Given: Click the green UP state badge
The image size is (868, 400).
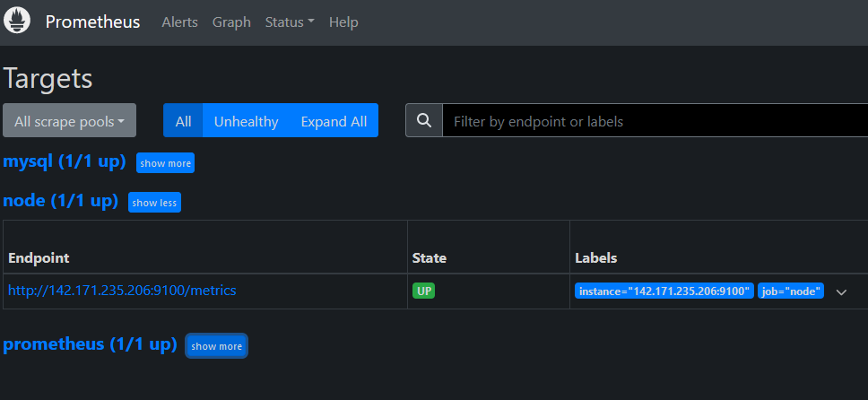Looking at the screenshot, I should (423, 291).
